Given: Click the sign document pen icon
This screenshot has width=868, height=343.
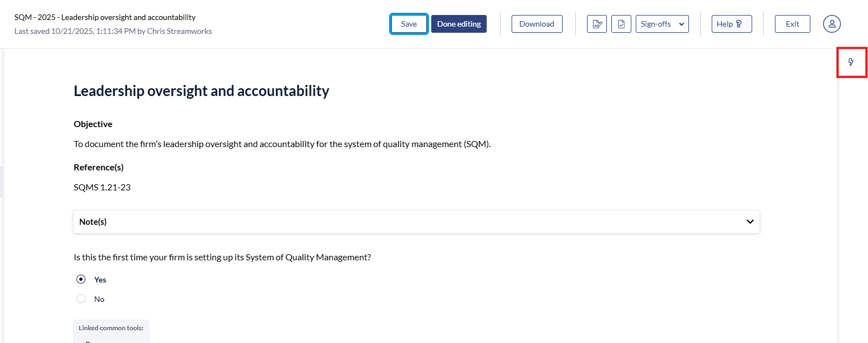Looking at the screenshot, I should tap(597, 24).
